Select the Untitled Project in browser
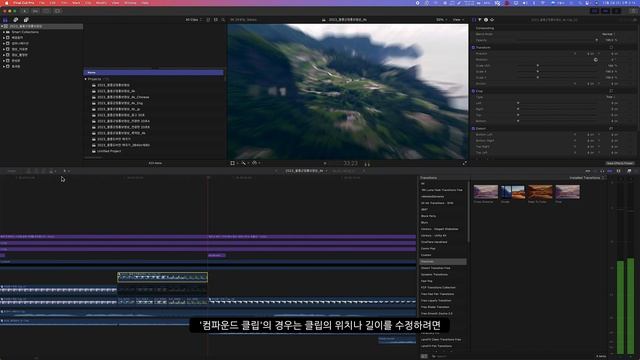 point(109,151)
